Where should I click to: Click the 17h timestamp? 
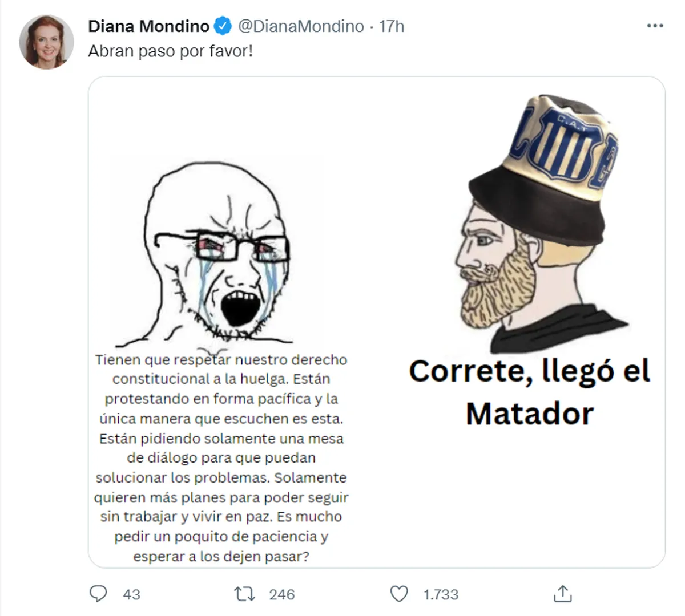pyautogui.click(x=392, y=26)
